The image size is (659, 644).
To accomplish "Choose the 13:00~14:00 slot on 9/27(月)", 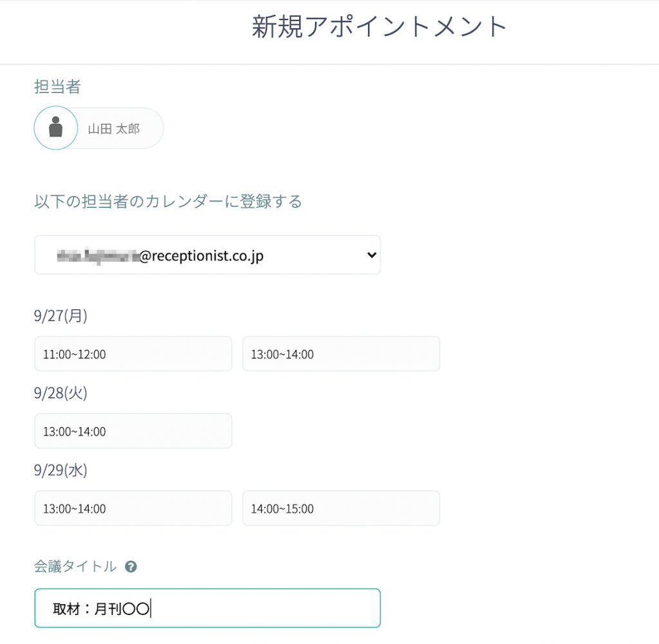I will 340,354.
